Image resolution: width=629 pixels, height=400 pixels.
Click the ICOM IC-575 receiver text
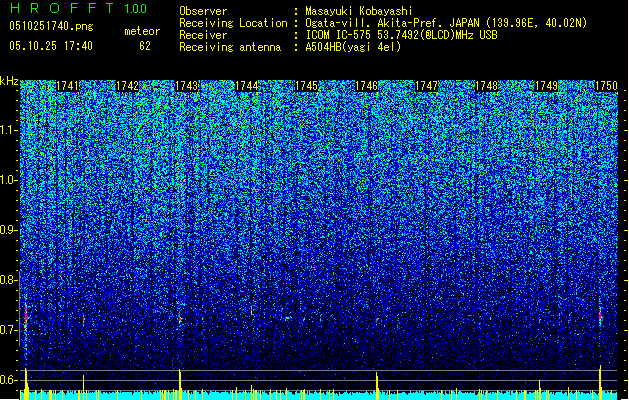point(401,35)
